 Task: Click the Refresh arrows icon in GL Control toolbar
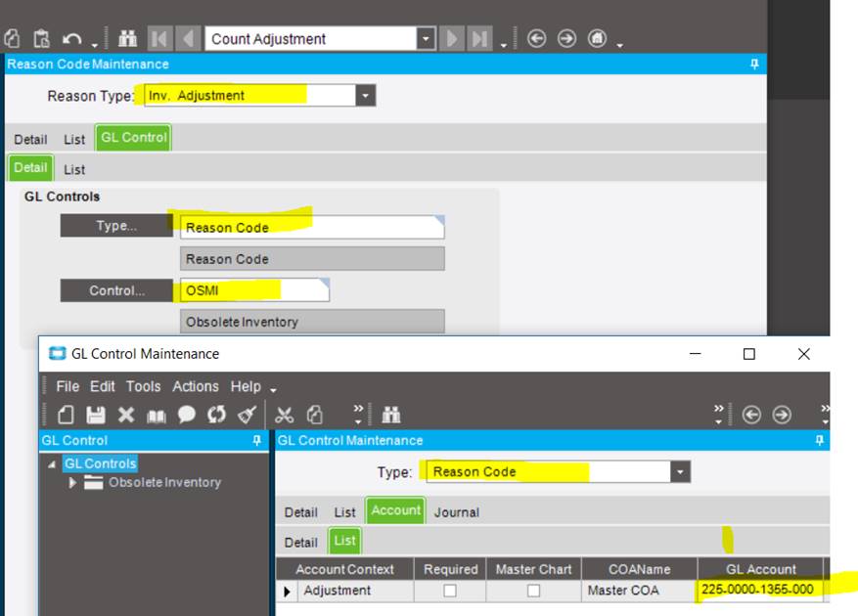216,415
